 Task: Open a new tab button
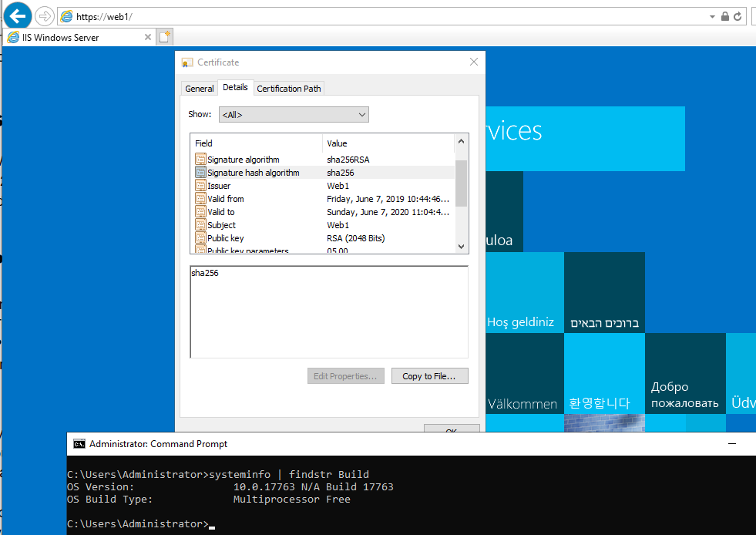165,37
